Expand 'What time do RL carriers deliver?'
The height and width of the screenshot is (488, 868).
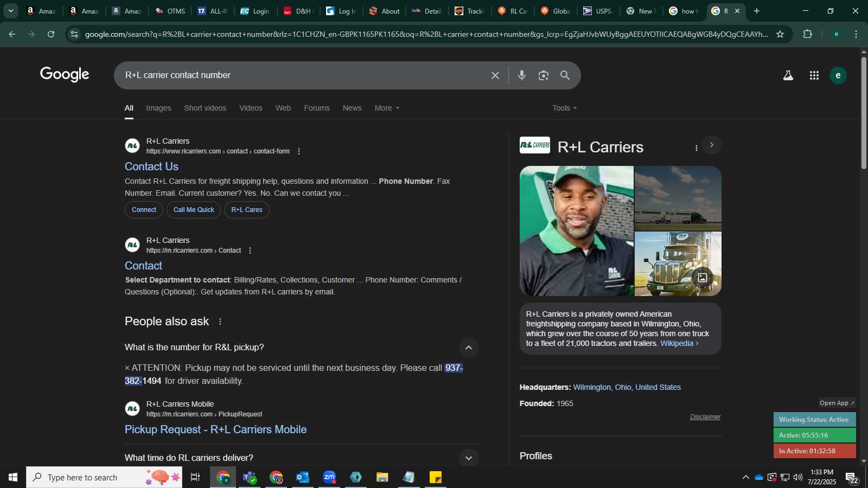coord(469,458)
